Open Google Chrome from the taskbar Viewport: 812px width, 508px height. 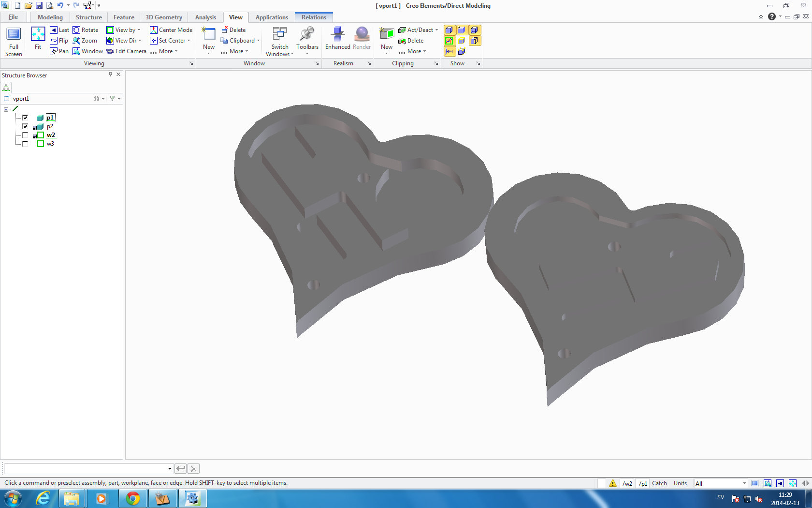tap(133, 498)
